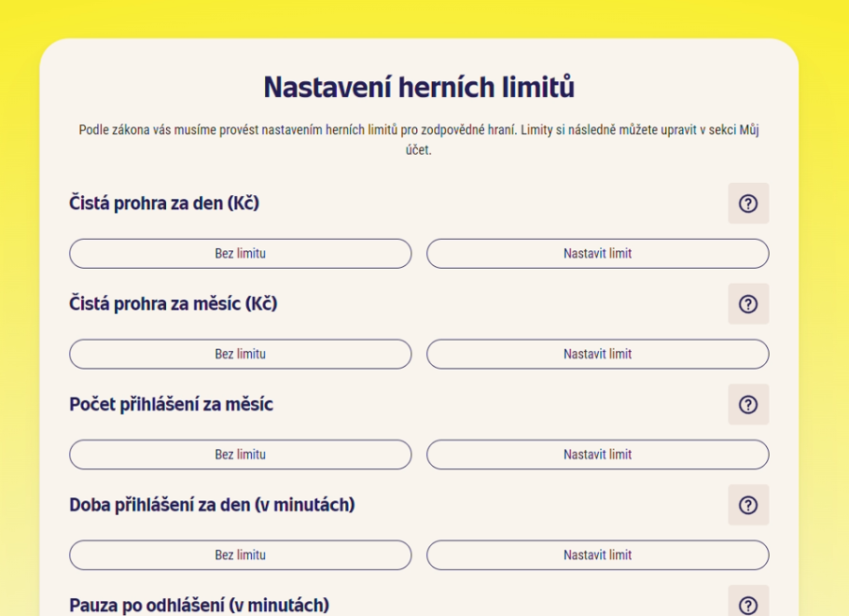Viewport: 849px width, 616px height.
Task: Click the Nastavení herních limitů heading
Action: (x=419, y=88)
